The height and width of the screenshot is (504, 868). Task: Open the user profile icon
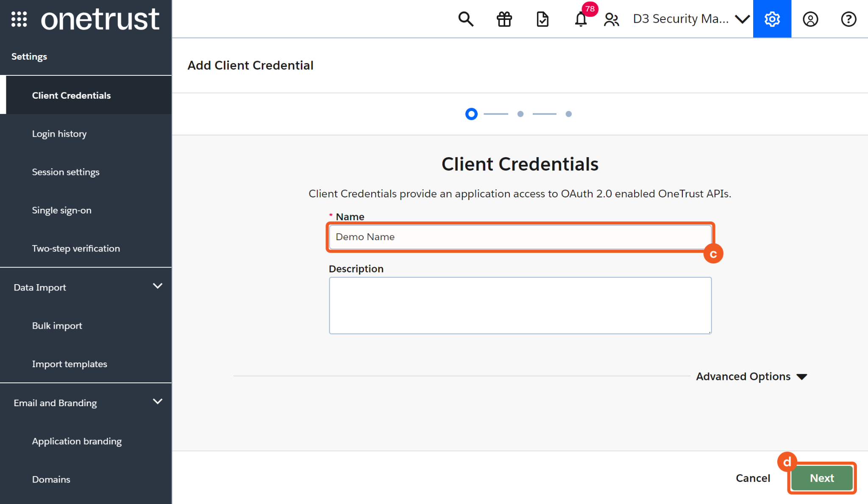pos(810,19)
